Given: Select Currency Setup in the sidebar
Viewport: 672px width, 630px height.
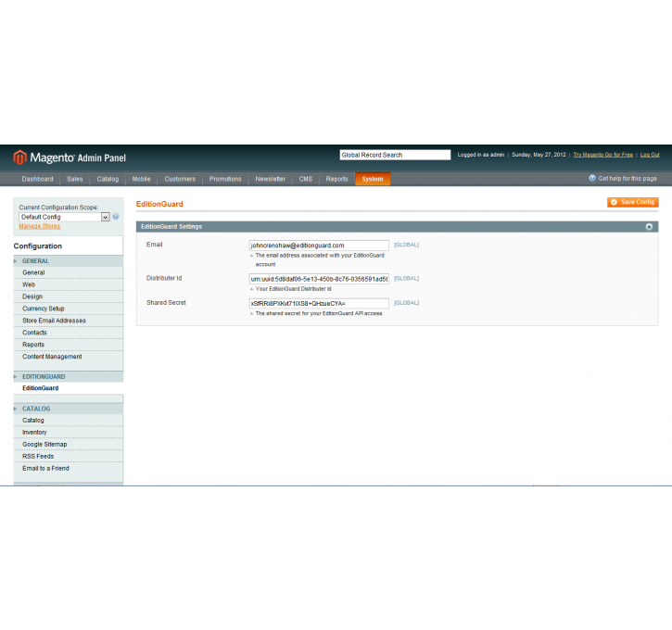Looking at the screenshot, I should coord(69,309).
